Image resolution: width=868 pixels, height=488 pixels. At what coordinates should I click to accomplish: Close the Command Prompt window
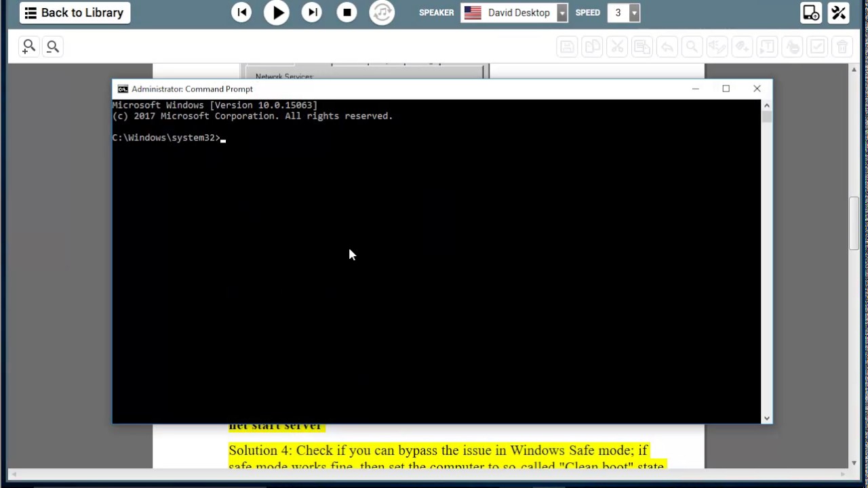[757, 89]
